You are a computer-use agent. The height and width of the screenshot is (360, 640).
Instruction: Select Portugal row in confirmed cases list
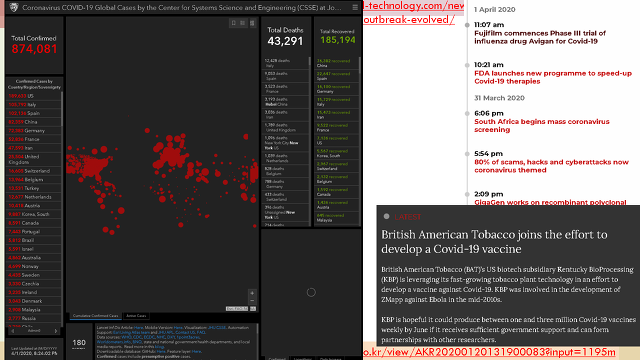(34, 231)
